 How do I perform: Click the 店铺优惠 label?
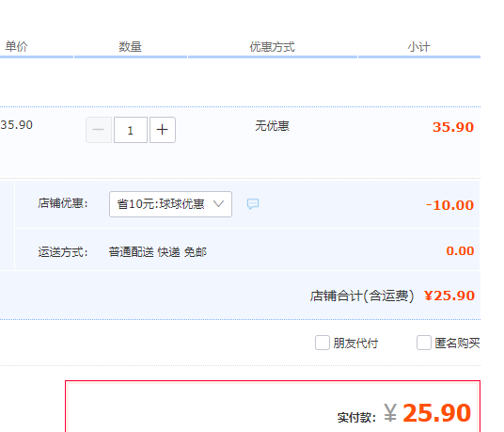pyautogui.click(x=63, y=203)
